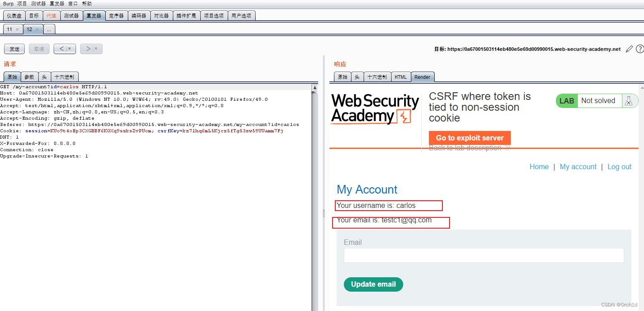Switch to the 仪表盘 tab
Image resolution: width=644 pixels, height=311 pixels.
click(x=14, y=16)
